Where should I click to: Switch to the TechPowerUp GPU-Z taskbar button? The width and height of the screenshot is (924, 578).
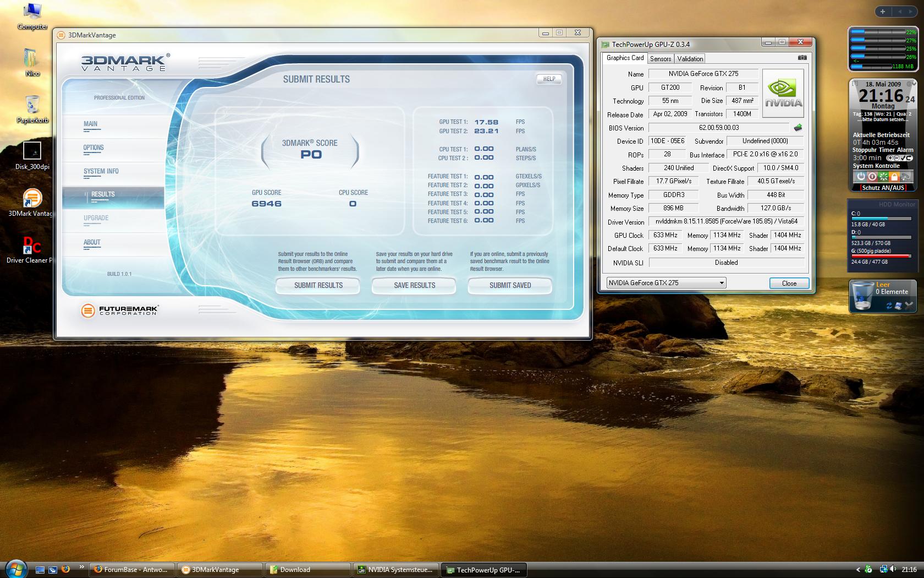485,570
